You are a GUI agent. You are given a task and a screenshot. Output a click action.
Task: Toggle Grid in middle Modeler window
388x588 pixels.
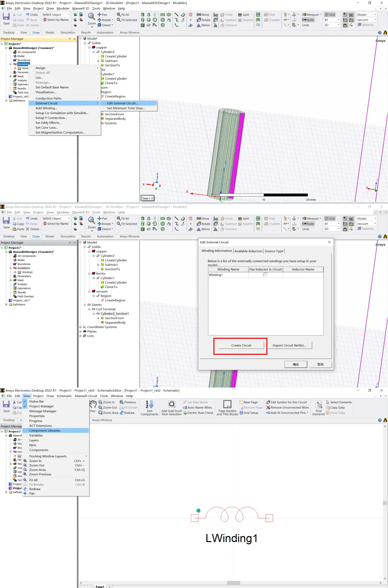tap(330, 219)
